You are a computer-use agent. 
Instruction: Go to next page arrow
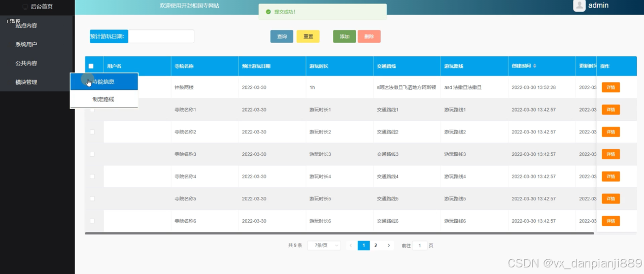pyautogui.click(x=389, y=246)
